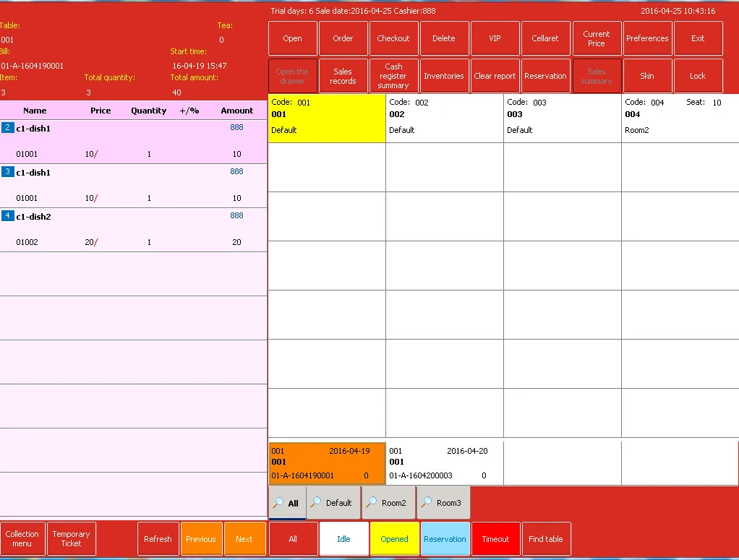This screenshot has width=739, height=560.
Task: Click the Lock button
Action: [x=698, y=75]
